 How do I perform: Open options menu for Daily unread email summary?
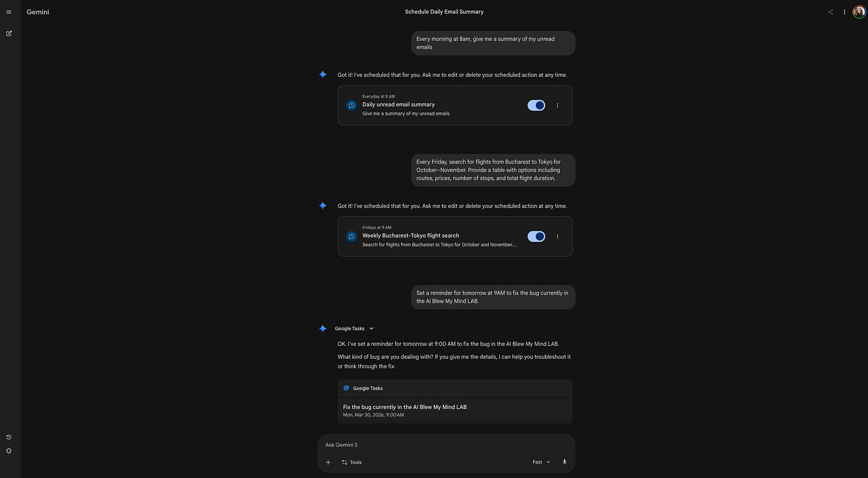coord(557,105)
